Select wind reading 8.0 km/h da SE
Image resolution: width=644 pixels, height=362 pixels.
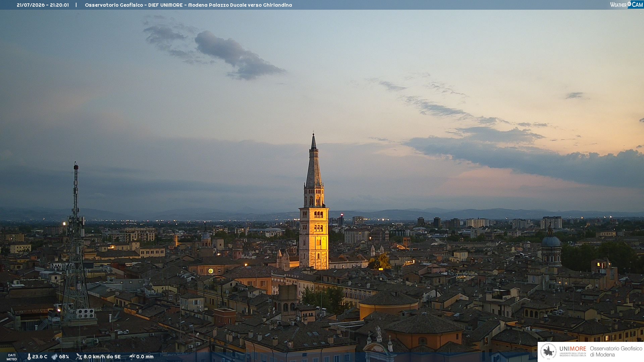click(102, 357)
